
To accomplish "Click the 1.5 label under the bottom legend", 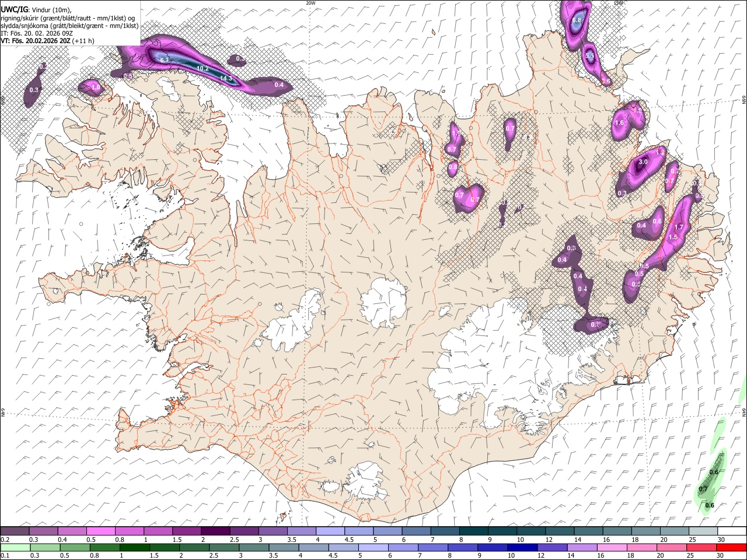I will 155,555.
